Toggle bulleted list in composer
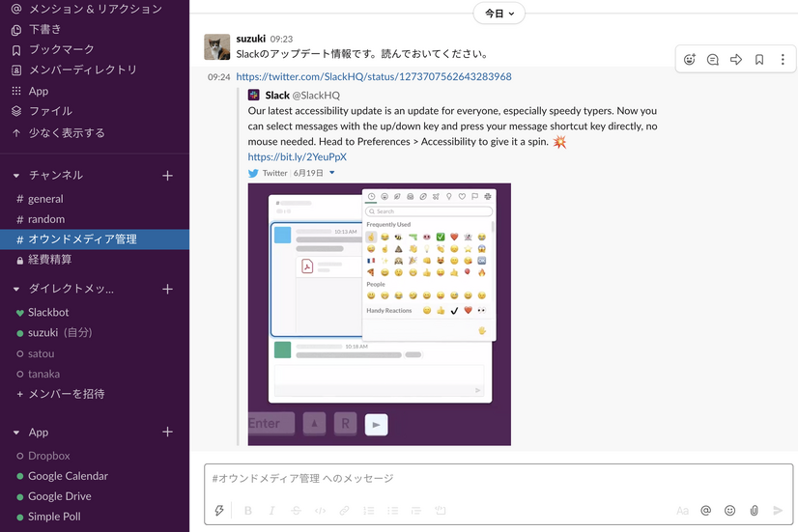798x532 pixels. pos(392,510)
